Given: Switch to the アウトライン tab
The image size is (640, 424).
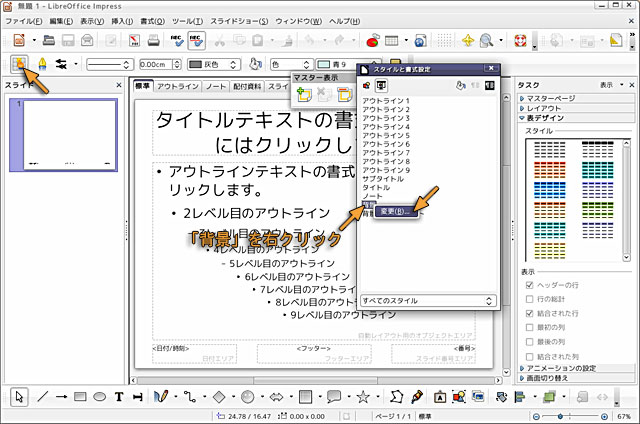Looking at the screenshot, I should [178, 87].
